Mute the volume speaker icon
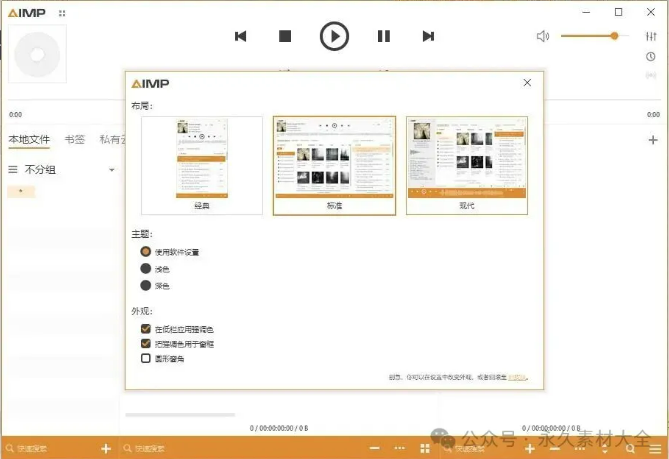 tap(543, 36)
